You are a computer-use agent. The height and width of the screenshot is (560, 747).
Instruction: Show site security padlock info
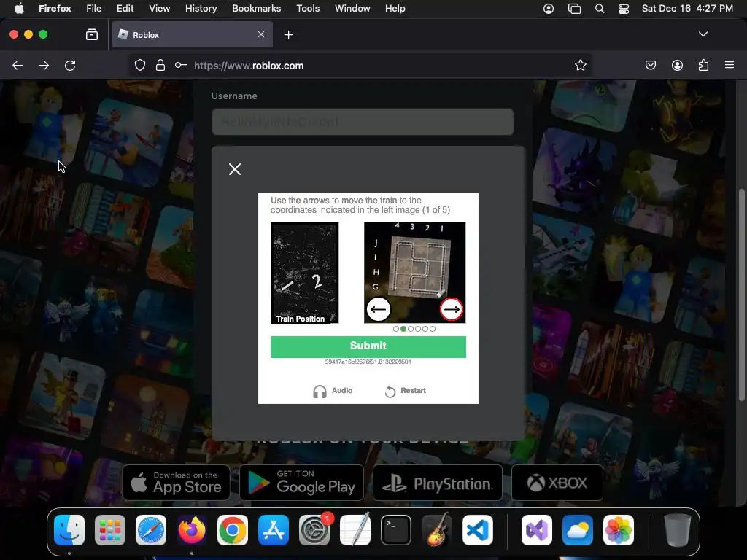[x=160, y=65]
